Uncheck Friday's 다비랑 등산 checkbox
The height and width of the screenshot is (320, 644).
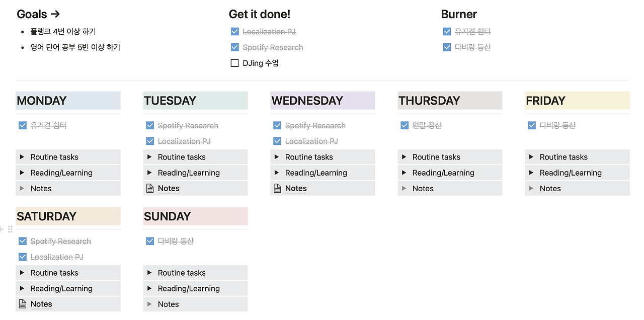pyautogui.click(x=532, y=125)
